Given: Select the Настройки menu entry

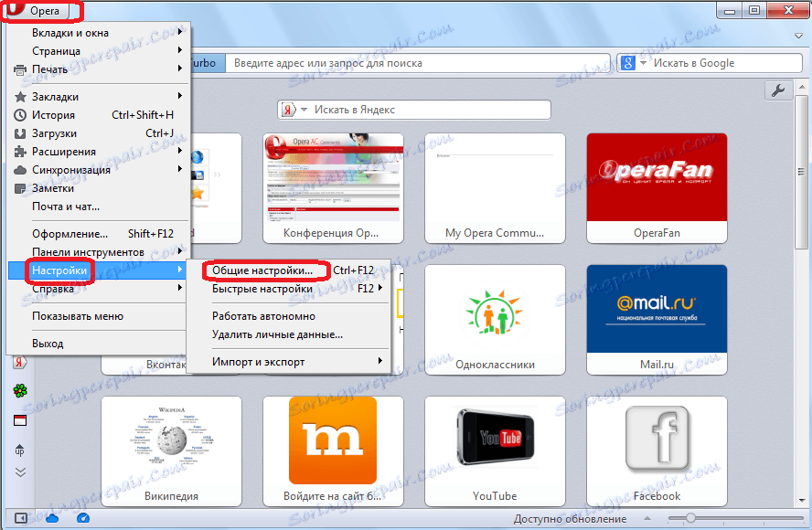Looking at the screenshot, I should pos(99,270).
